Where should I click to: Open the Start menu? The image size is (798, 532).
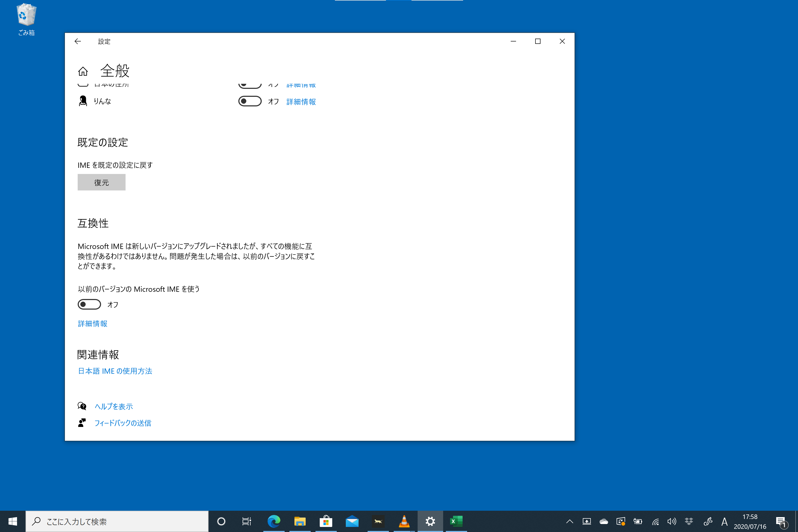13,521
